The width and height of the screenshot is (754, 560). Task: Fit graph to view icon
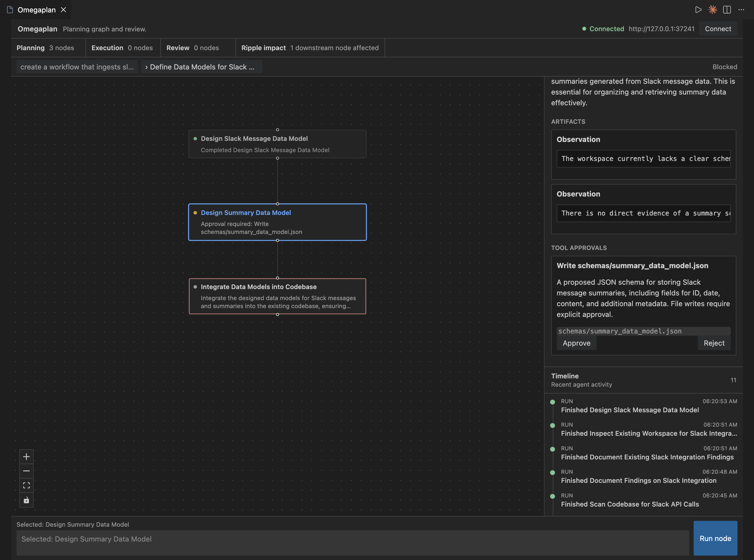26,485
